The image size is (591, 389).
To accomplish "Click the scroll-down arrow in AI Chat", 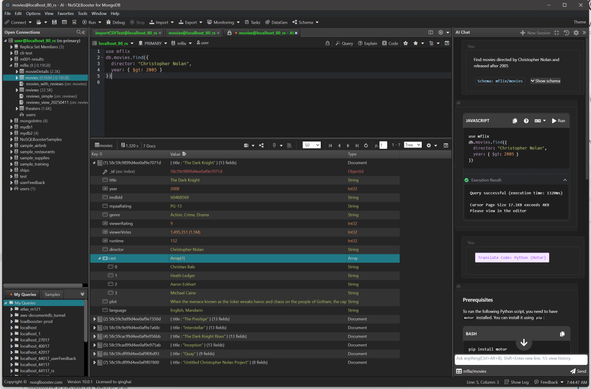I will click(524, 342).
